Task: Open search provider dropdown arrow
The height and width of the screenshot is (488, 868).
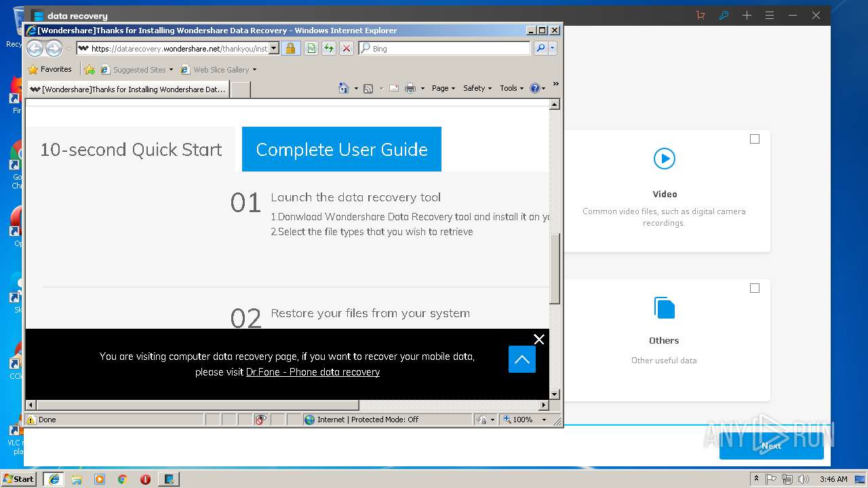Action: point(553,48)
